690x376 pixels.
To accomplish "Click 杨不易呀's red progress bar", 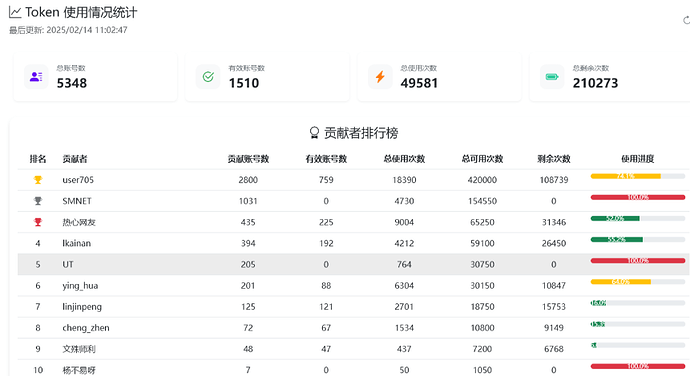I will click(638, 366).
